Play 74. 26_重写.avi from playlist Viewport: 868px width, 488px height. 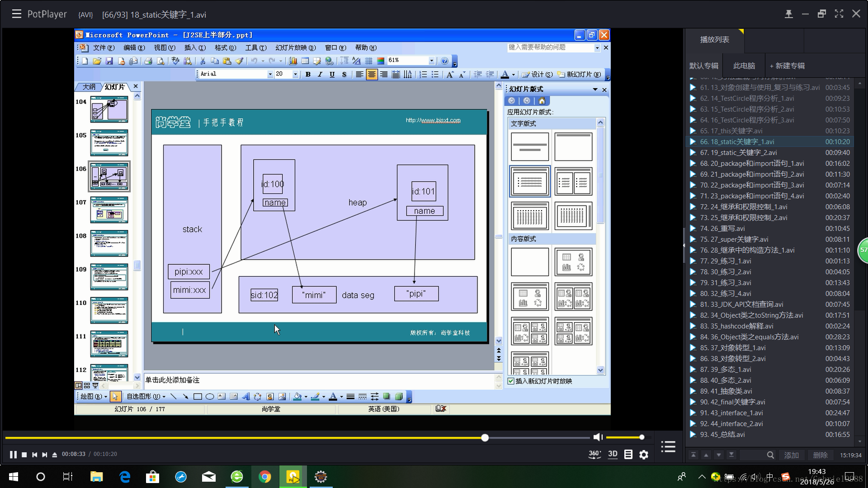pos(769,229)
